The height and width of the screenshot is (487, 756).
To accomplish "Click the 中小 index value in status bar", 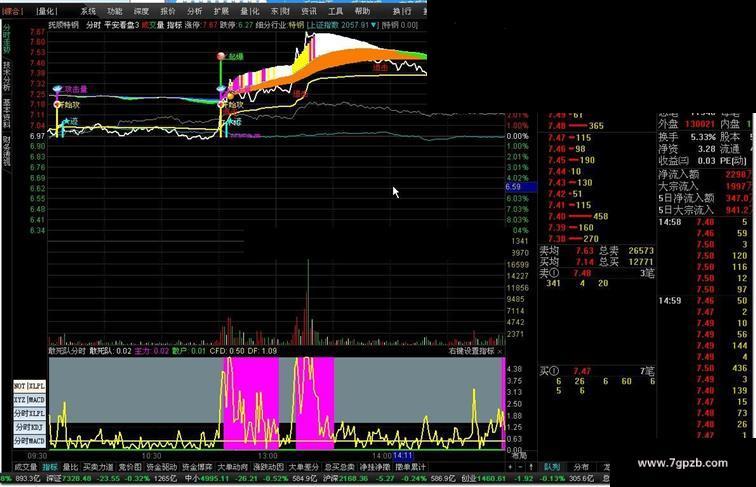I will pos(215,478).
